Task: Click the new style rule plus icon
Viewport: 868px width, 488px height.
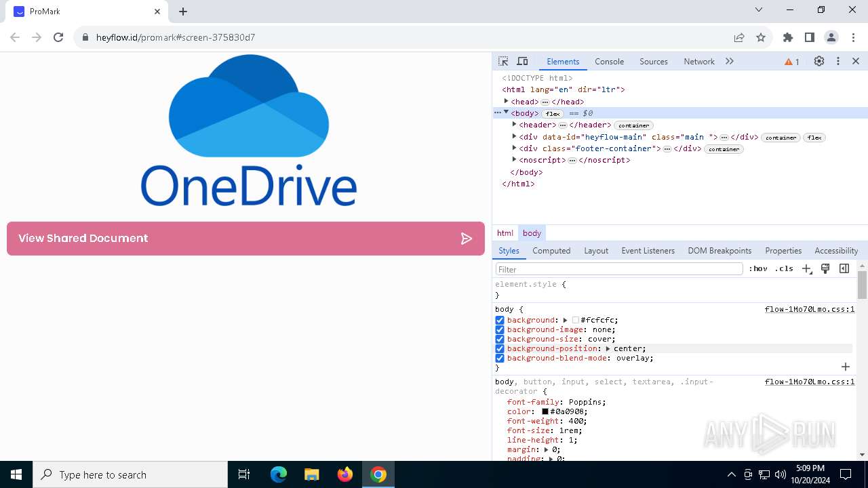Action: coord(806,268)
